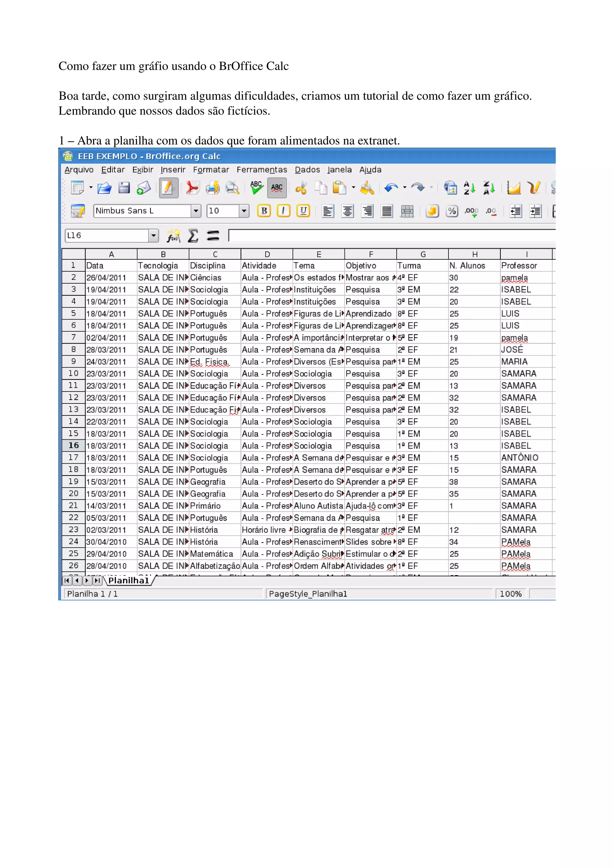Image resolution: width=614 pixels, height=868 pixels.
Task: Click the Merge cells icon
Action: 407,211
